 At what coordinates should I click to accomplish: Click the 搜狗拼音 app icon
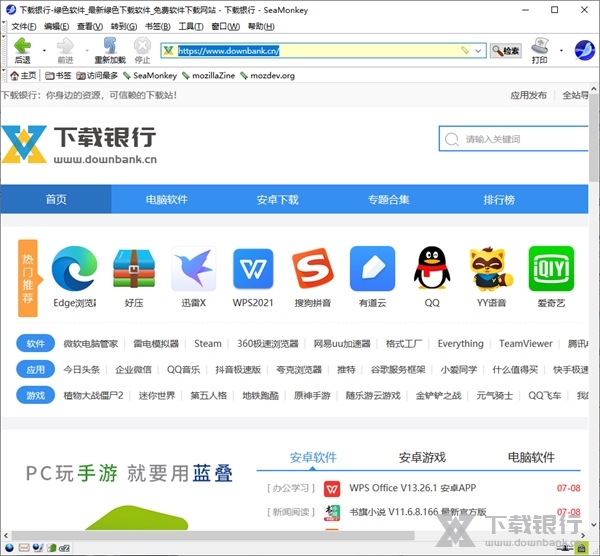tap(313, 269)
